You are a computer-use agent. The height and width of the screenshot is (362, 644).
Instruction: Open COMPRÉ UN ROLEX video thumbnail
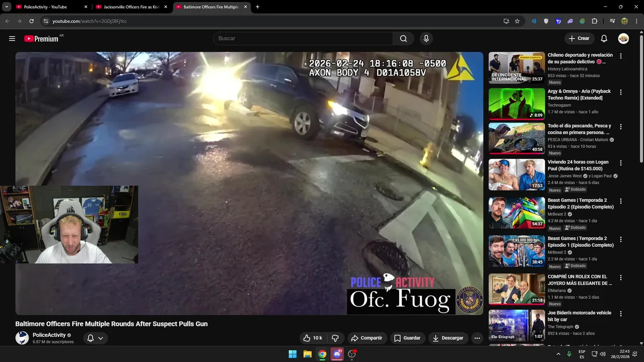(517, 289)
